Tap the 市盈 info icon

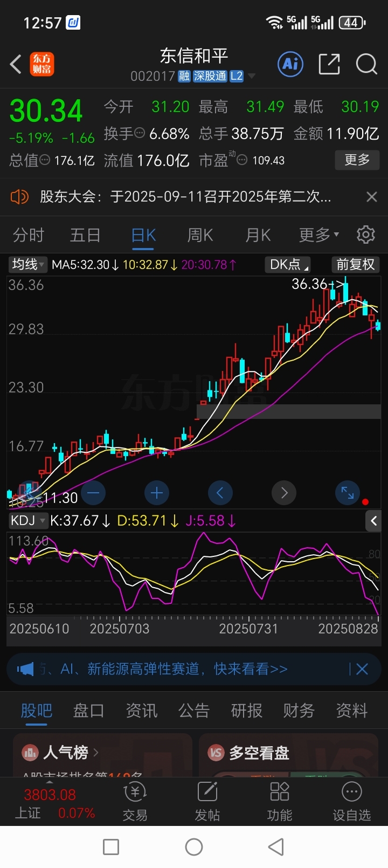pyautogui.click(x=242, y=160)
